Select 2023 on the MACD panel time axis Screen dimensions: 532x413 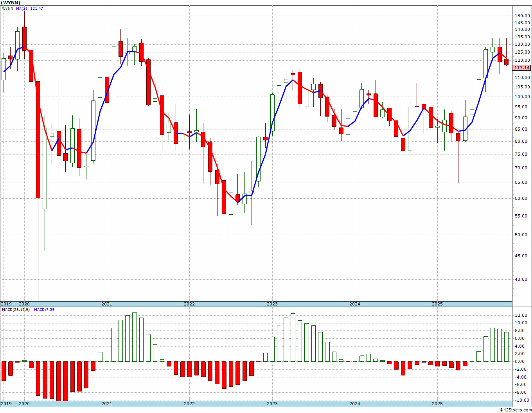pyautogui.click(x=272, y=404)
